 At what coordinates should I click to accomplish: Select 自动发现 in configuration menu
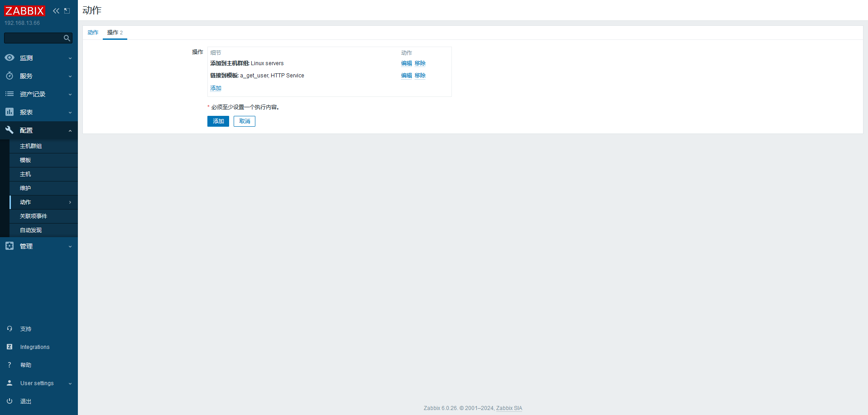click(31, 230)
